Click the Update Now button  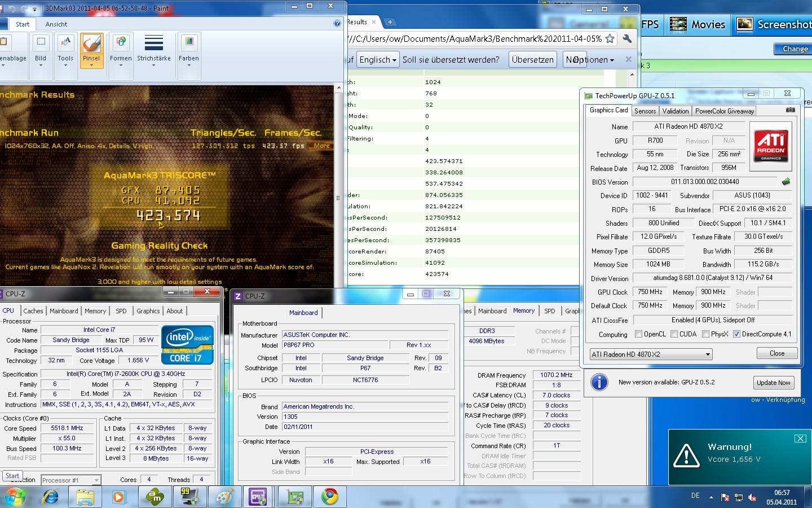(x=773, y=383)
